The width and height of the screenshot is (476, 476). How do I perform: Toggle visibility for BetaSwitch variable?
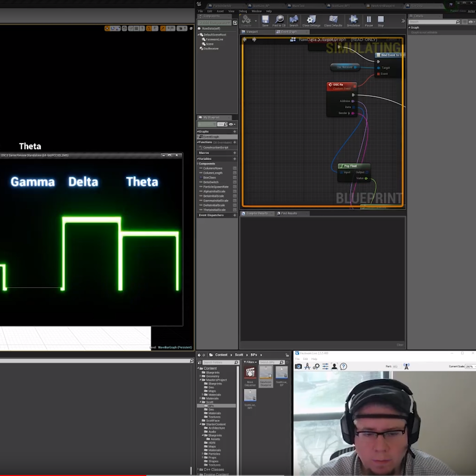(235, 182)
